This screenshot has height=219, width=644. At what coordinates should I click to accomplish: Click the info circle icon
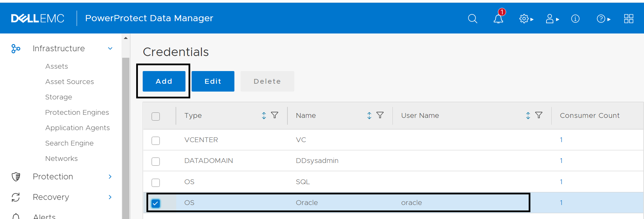(575, 19)
